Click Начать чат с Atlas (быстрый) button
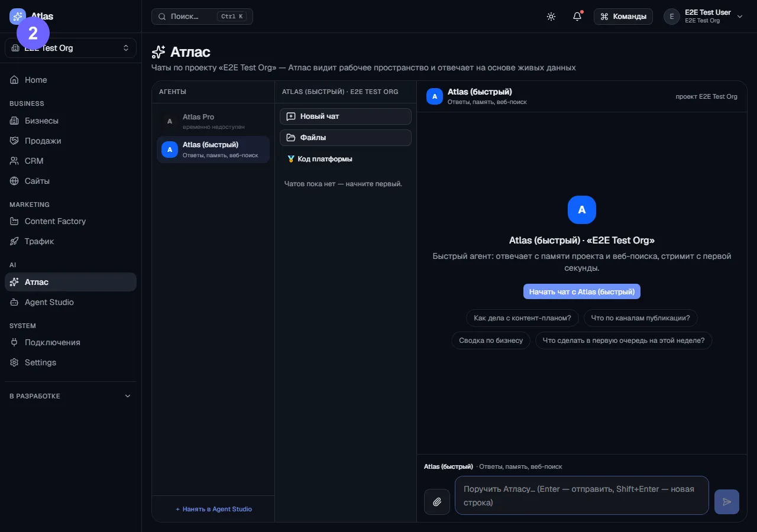 coord(582,291)
